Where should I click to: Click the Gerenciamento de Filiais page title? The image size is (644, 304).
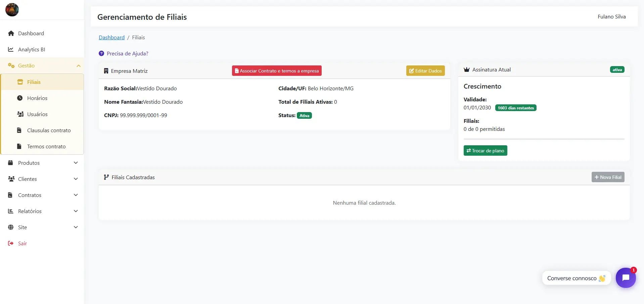(142, 17)
